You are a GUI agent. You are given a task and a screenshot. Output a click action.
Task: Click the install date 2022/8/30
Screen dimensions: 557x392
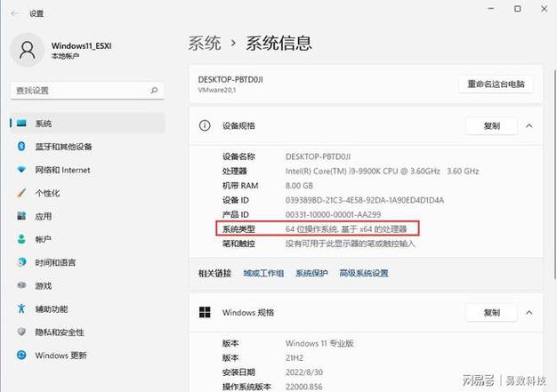pos(304,372)
